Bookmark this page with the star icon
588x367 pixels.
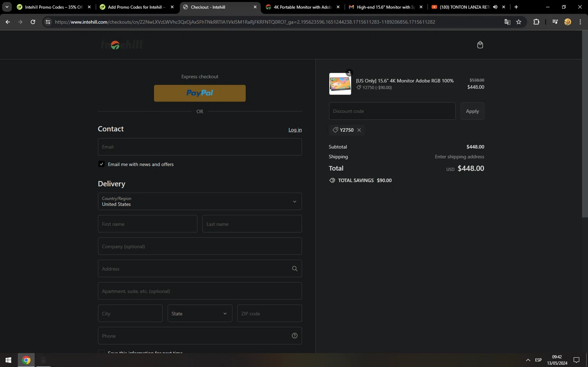coord(519,22)
